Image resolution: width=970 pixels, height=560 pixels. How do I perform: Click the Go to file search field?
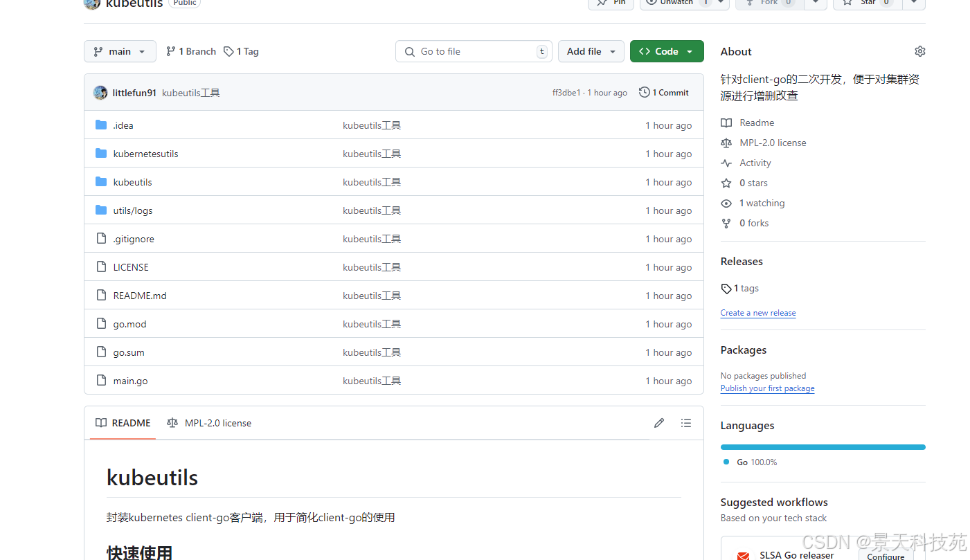tap(474, 51)
